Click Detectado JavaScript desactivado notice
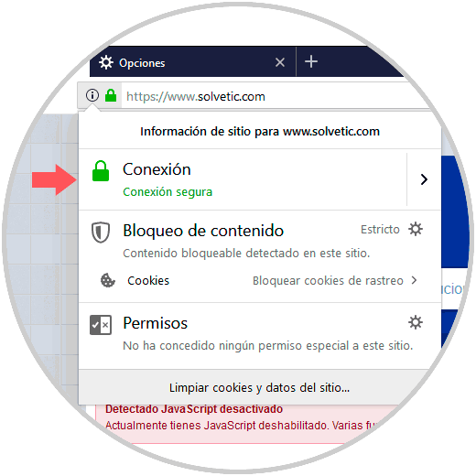 [194, 409]
